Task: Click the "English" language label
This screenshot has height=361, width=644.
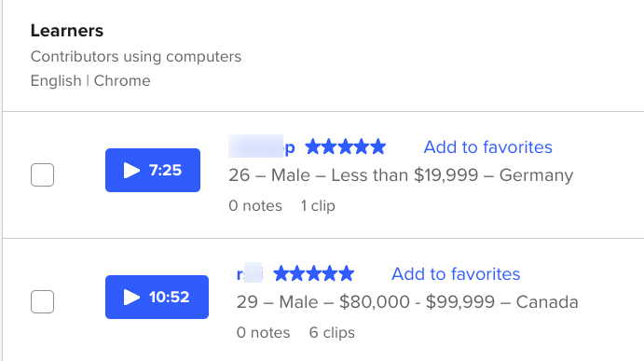Action: point(56,80)
